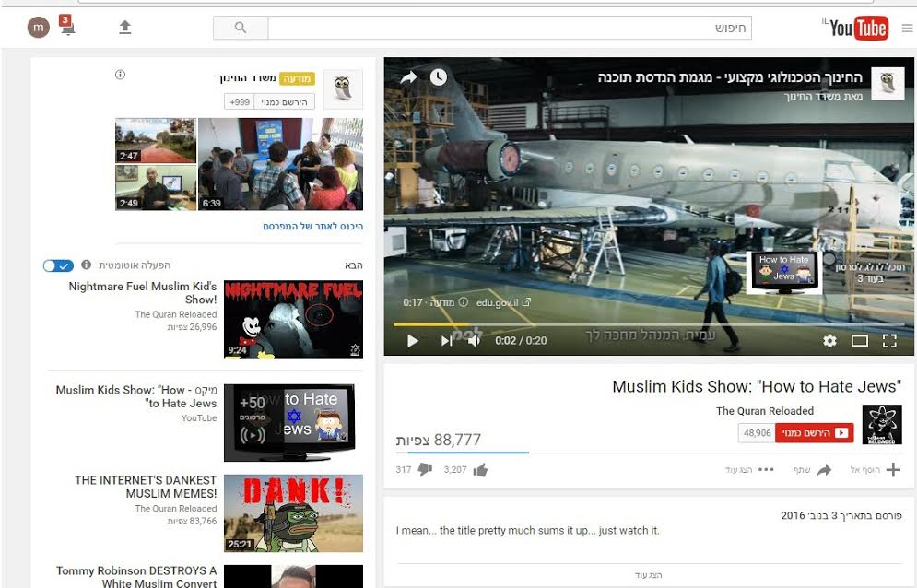Click the thumbs down dislike icon
Screen dimensions: 917x588
point(425,470)
